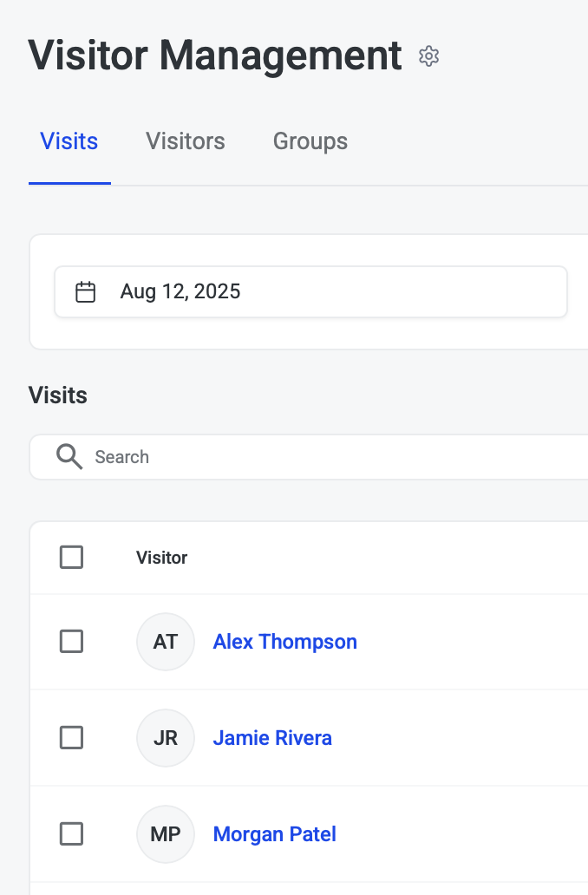Click the Jamie Rivera name link
Viewport: 588px width, 895px height.
point(272,738)
